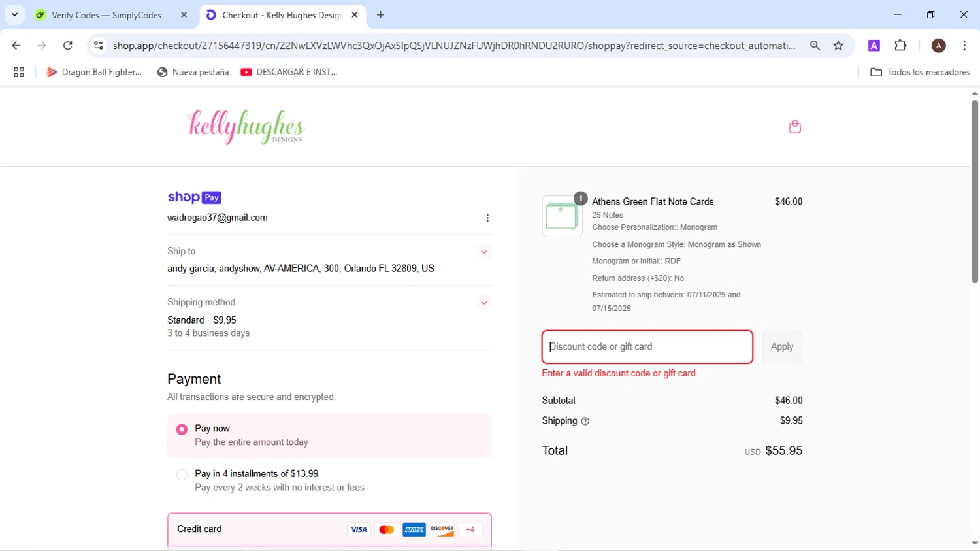This screenshot has height=551, width=980.
Task: Focus the shop.app address bar URL
Action: (x=454, y=46)
